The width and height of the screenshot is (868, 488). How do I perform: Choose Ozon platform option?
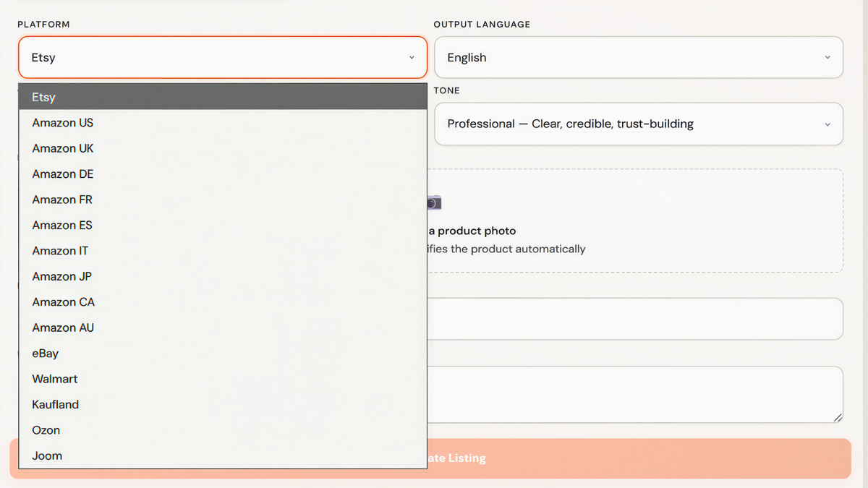[x=223, y=431]
